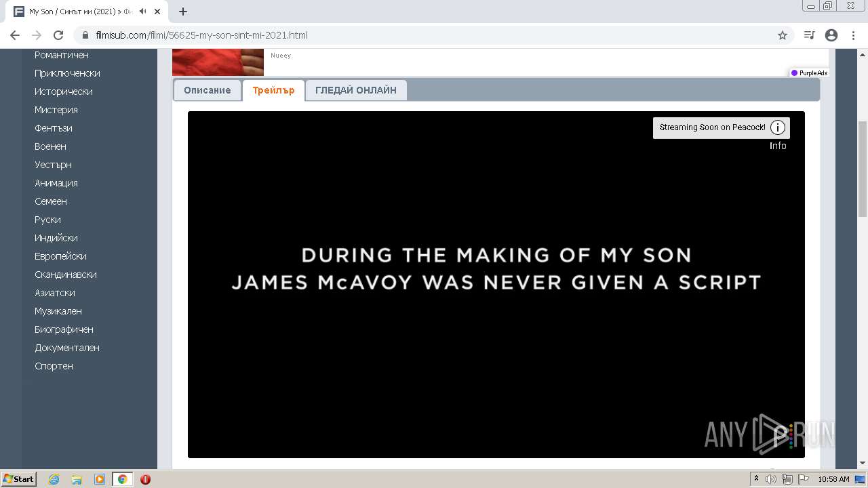Open Руски films list
This screenshot has height=488, width=868.
pos(47,220)
